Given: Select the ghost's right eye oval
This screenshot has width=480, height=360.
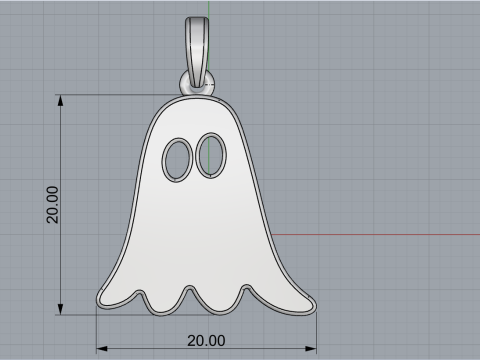Looking at the screenshot, I should point(211,155).
